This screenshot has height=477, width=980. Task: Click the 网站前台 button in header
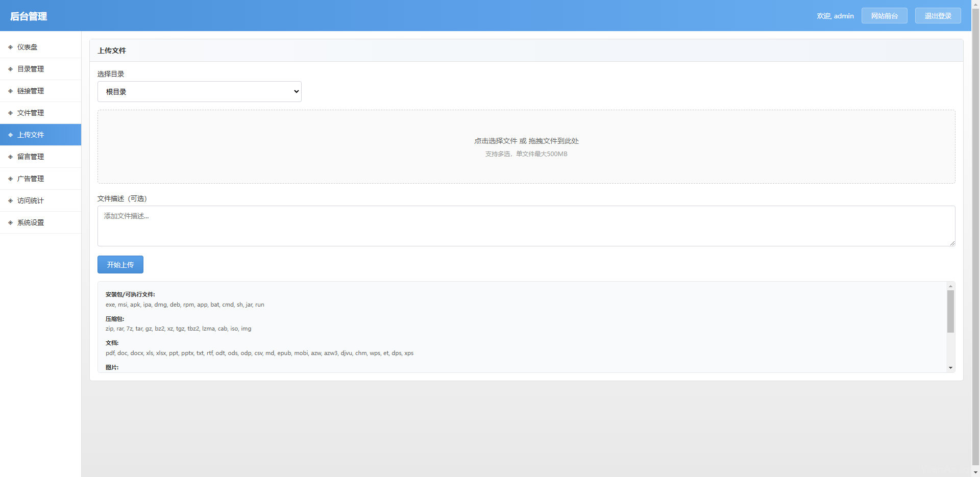[x=884, y=16]
